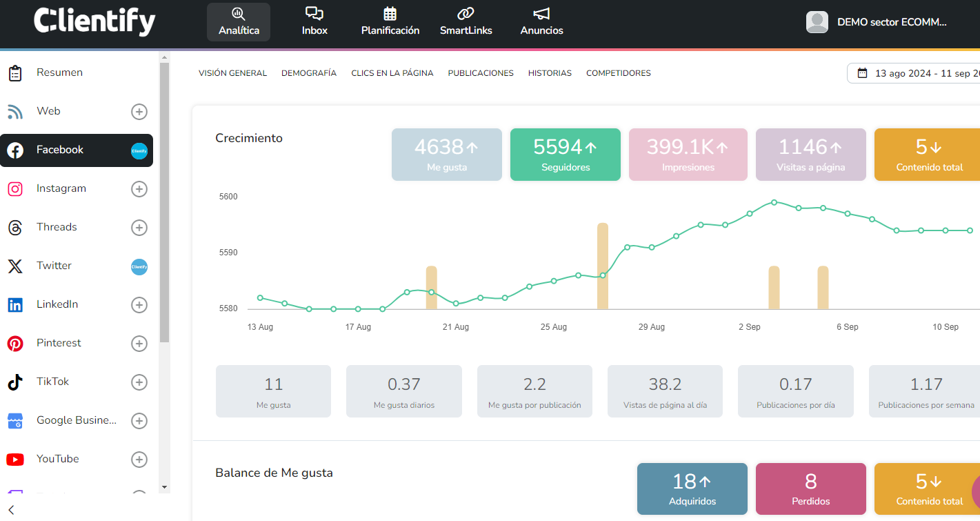980x521 pixels.
Task: Select the Instagram channel in the sidebar
Action: coord(61,188)
